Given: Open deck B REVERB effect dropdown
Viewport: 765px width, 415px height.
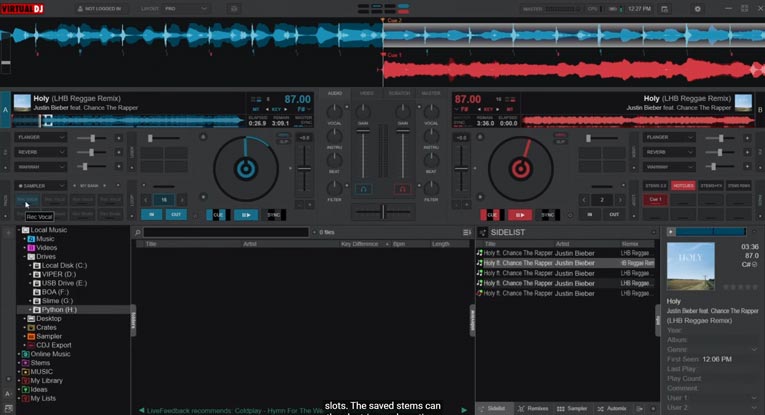Looking at the screenshot, I should 668,152.
